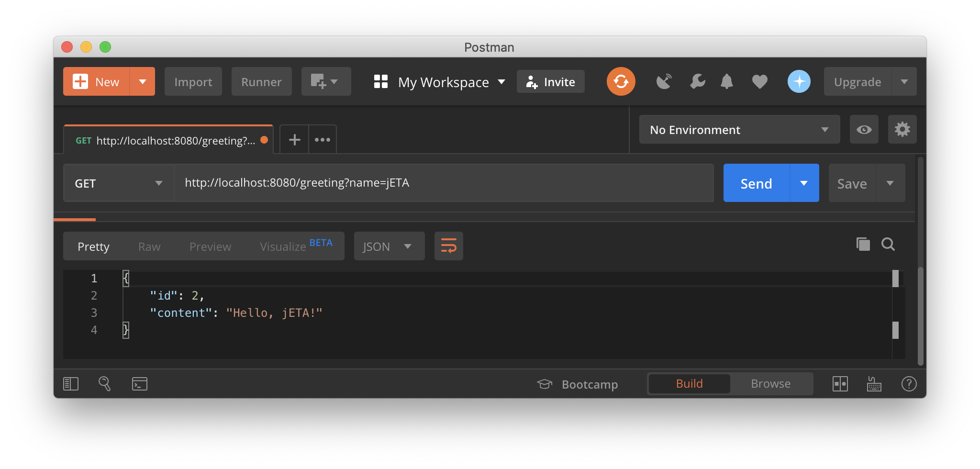Image resolution: width=980 pixels, height=469 pixels.
Task: Select the GET localhost greeting request tab
Action: click(168, 140)
